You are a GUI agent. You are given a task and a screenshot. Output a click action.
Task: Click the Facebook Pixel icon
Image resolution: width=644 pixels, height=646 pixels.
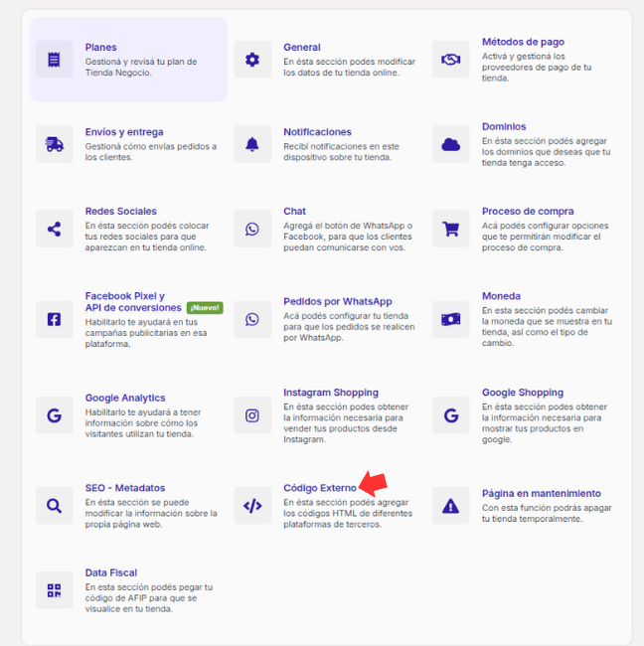tap(54, 319)
